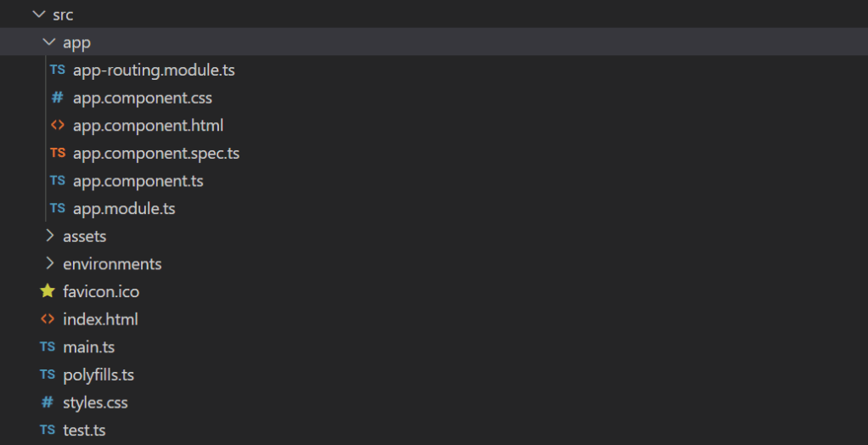
Task: Select polyfills.ts in the file tree
Action: 99,375
